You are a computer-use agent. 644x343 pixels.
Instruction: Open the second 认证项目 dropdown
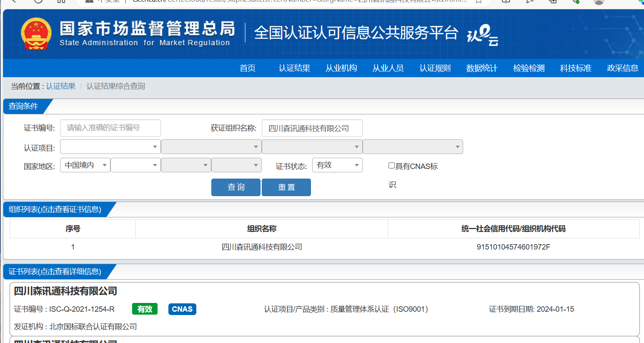point(211,147)
